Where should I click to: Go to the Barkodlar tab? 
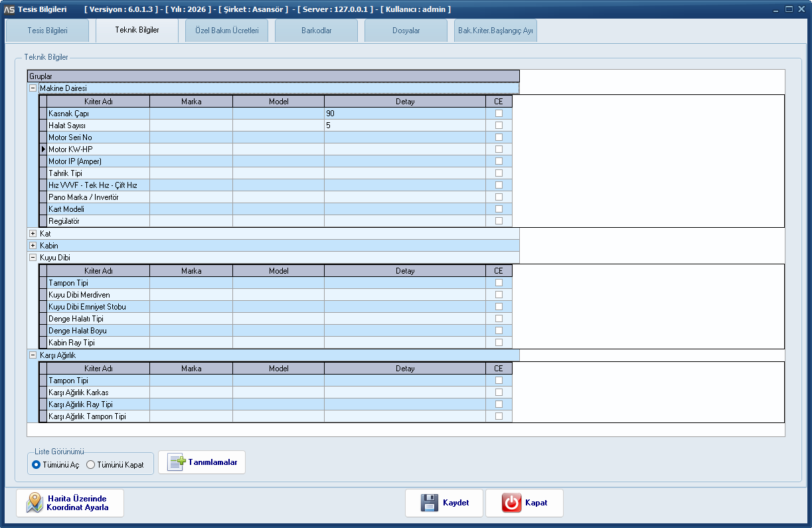coord(316,31)
